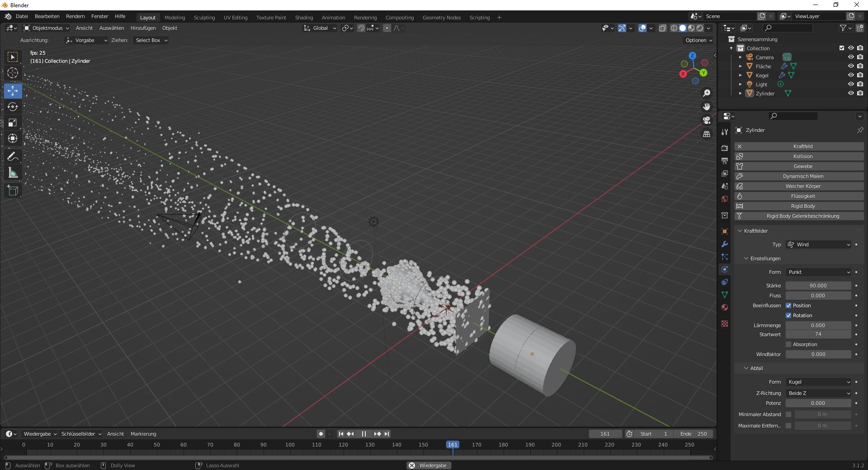Hide the Kegel object in viewport
The height and width of the screenshot is (470, 868).
(851, 75)
